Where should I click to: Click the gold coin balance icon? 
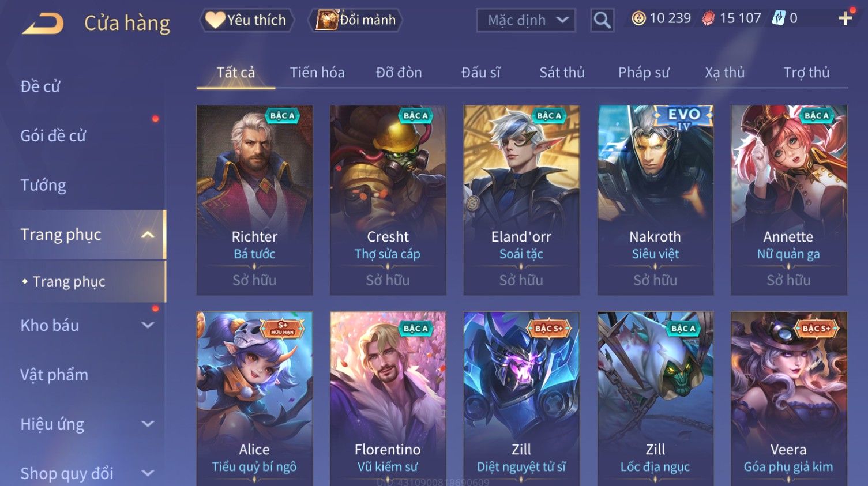638,18
